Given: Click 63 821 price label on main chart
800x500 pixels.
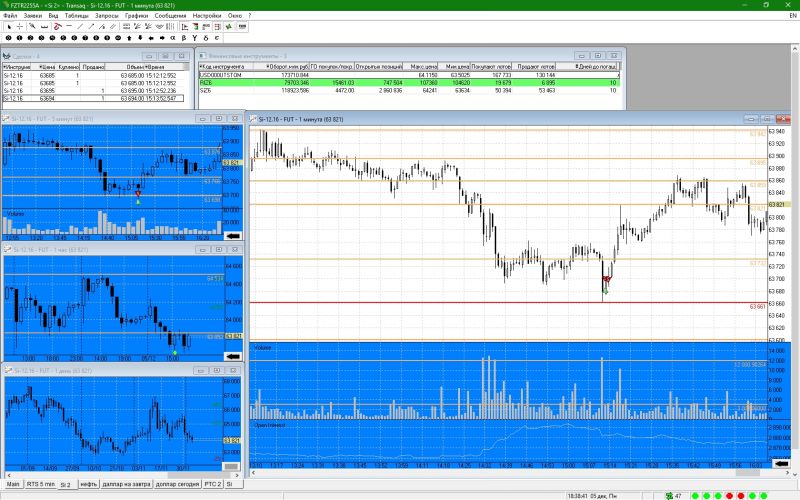Looking at the screenshot, I should point(779,204).
